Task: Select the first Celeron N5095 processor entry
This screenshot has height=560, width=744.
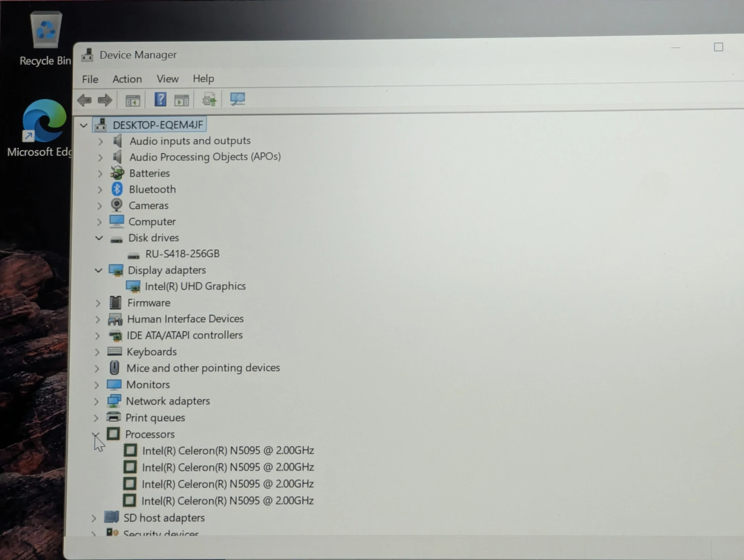Action: tap(219, 451)
